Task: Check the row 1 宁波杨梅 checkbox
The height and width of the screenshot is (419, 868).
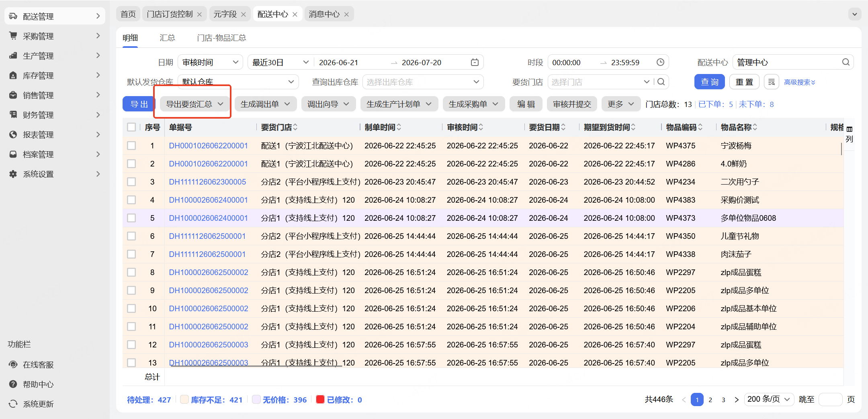Action: tap(131, 146)
